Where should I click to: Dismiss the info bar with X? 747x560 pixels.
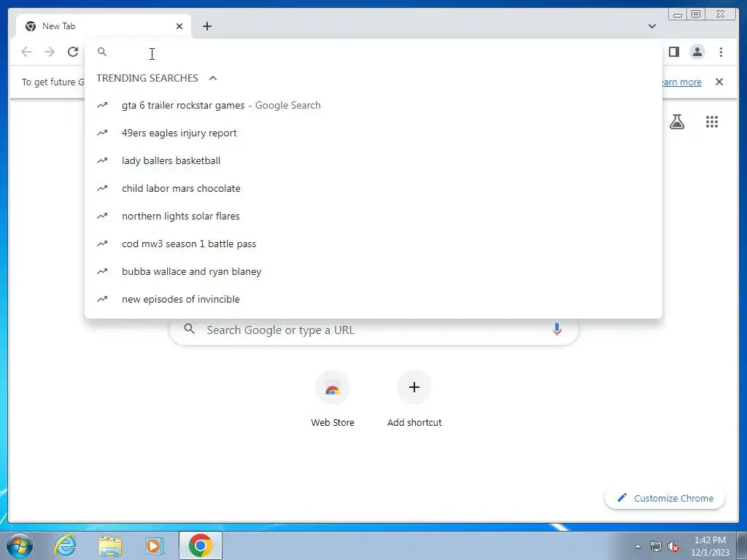pos(719,82)
